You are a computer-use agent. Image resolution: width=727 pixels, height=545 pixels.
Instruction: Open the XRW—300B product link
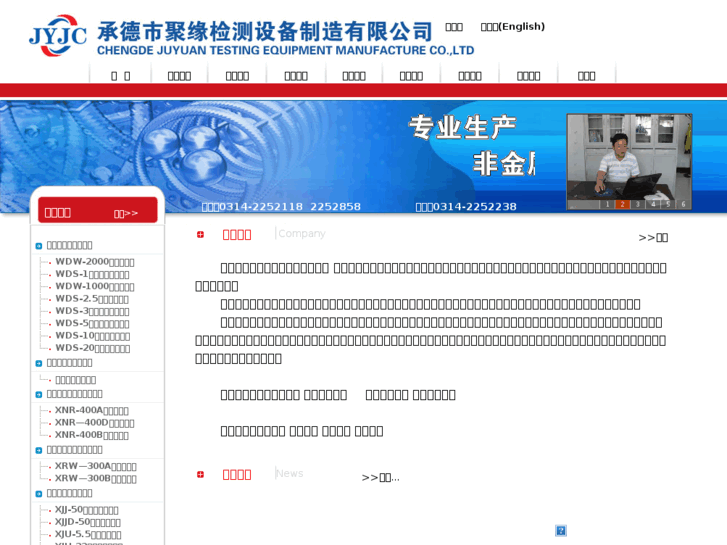[96, 478]
